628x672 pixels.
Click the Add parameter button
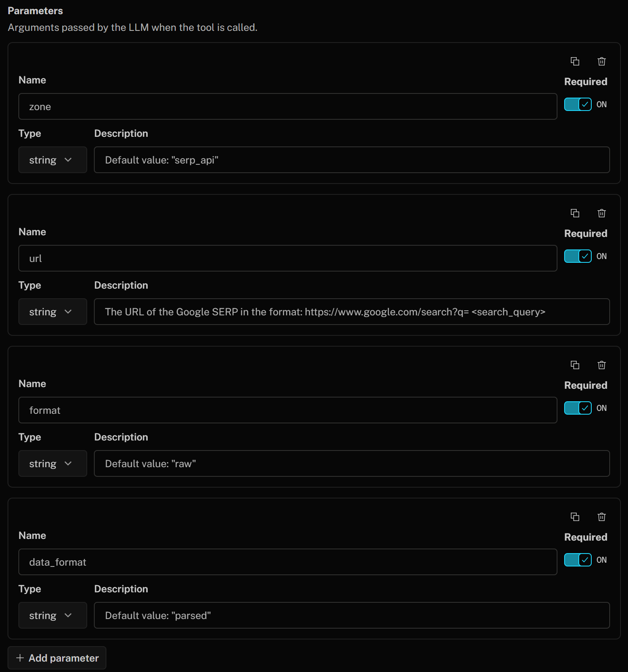[57, 658]
